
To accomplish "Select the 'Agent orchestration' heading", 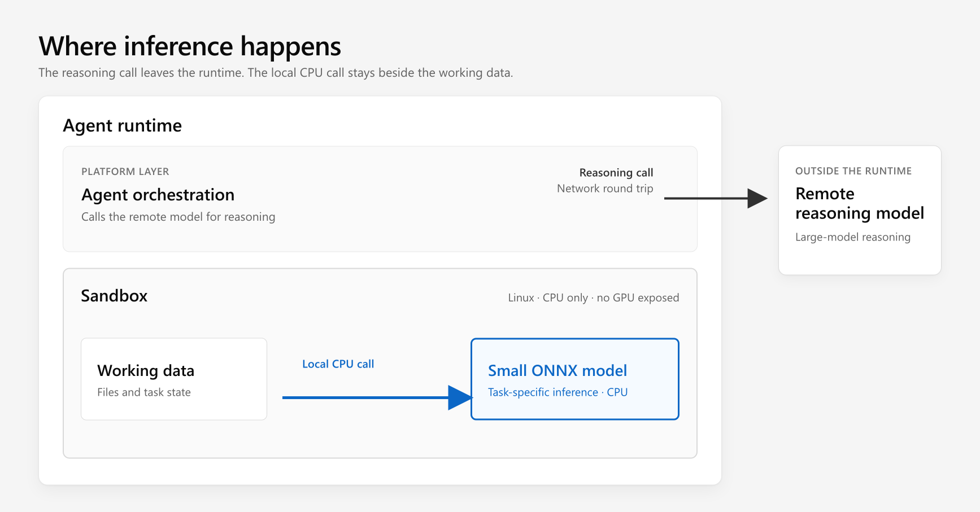I will click(158, 195).
